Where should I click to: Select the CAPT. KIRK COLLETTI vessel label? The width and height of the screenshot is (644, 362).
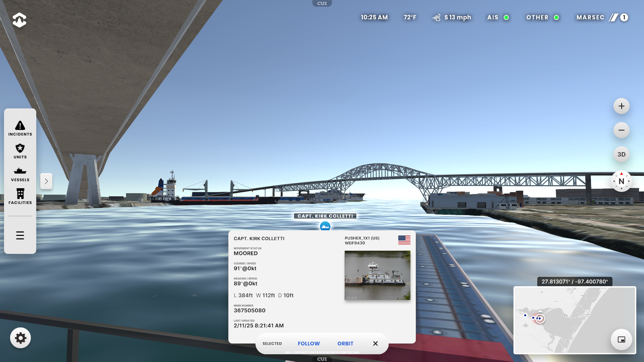point(325,216)
